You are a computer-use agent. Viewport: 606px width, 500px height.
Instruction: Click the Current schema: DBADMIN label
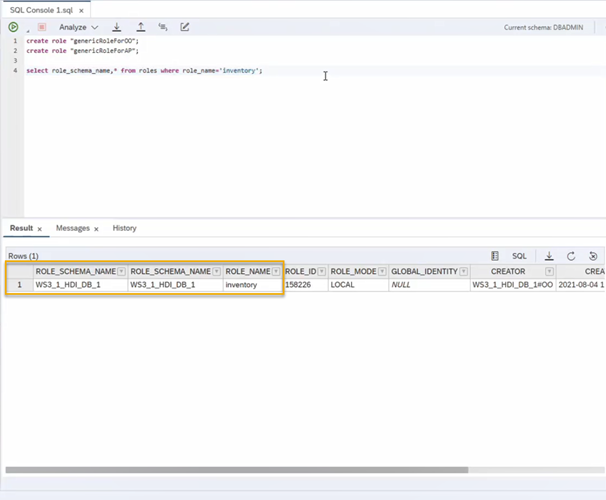543,27
